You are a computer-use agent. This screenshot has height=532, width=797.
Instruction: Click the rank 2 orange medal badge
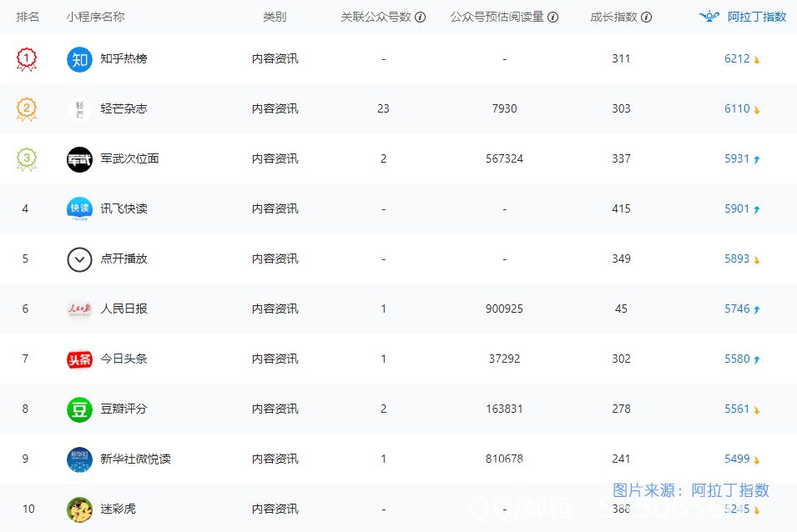click(x=27, y=108)
